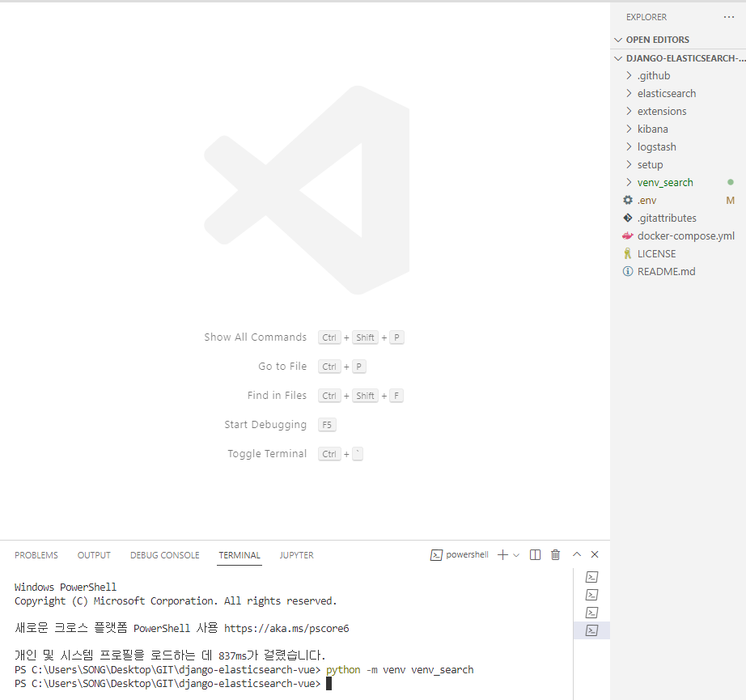This screenshot has width=746, height=700.
Task: Click the info icon beside README.md
Action: tap(628, 272)
